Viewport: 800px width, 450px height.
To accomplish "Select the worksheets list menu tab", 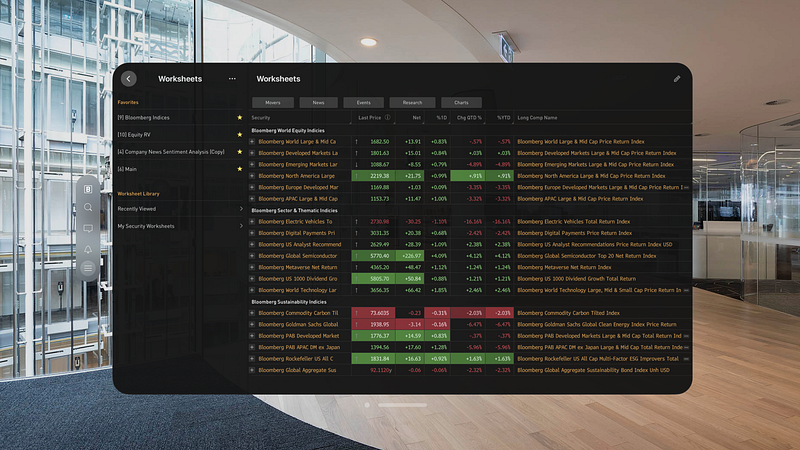I will (x=88, y=268).
